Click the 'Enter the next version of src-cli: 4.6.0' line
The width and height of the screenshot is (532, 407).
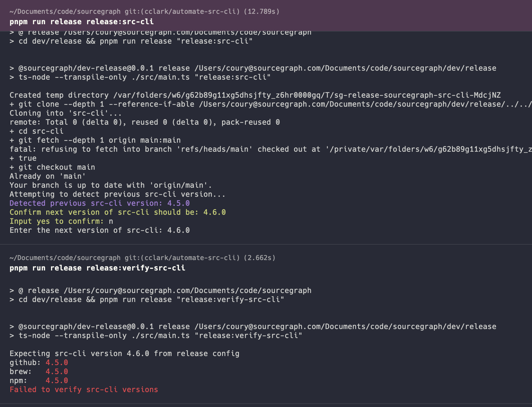100,230
